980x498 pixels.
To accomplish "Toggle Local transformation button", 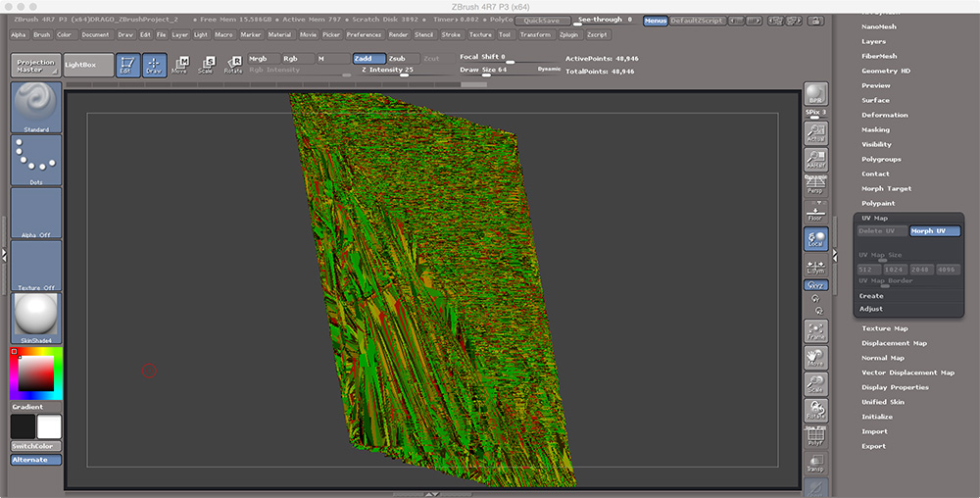I will [815, 240].
